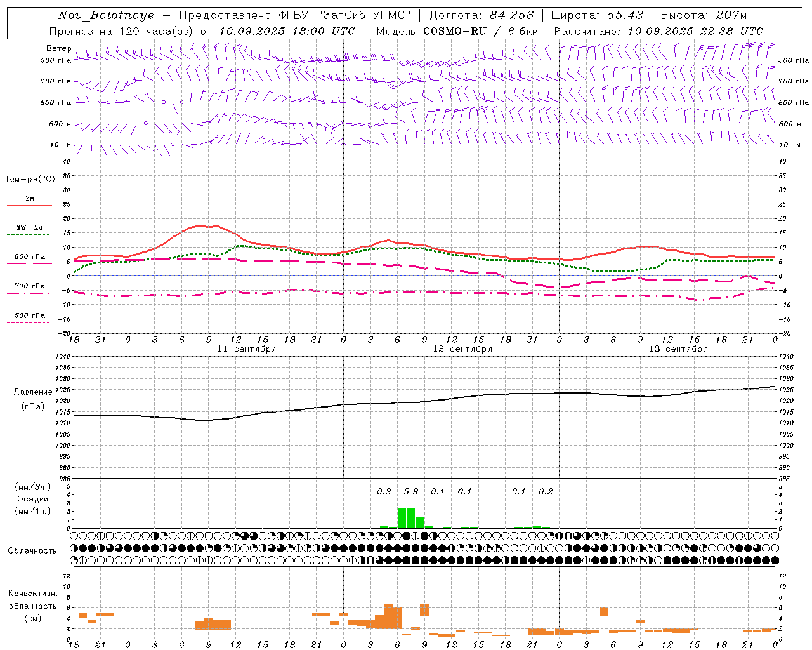Click the 13 сентября date label
Viewport: 812px width, 650px height.
tap(678, 349)
